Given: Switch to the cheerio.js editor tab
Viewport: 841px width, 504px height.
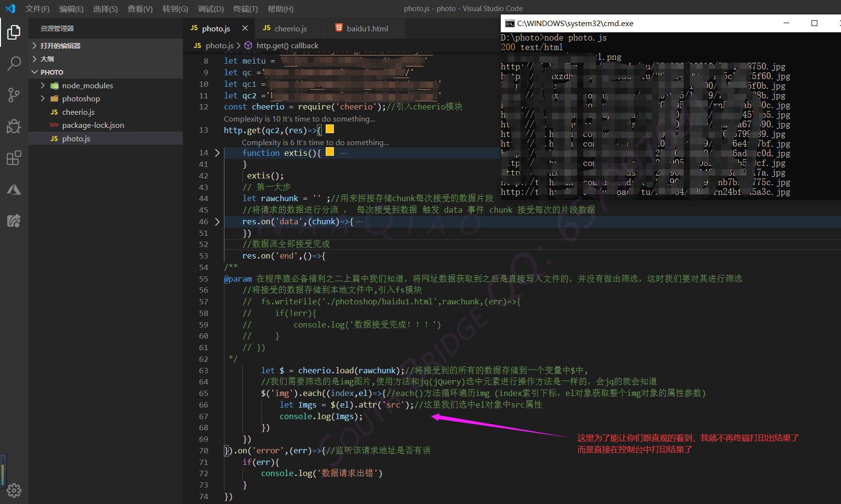Looking at the screenshot, I should [x=290, y=28].
